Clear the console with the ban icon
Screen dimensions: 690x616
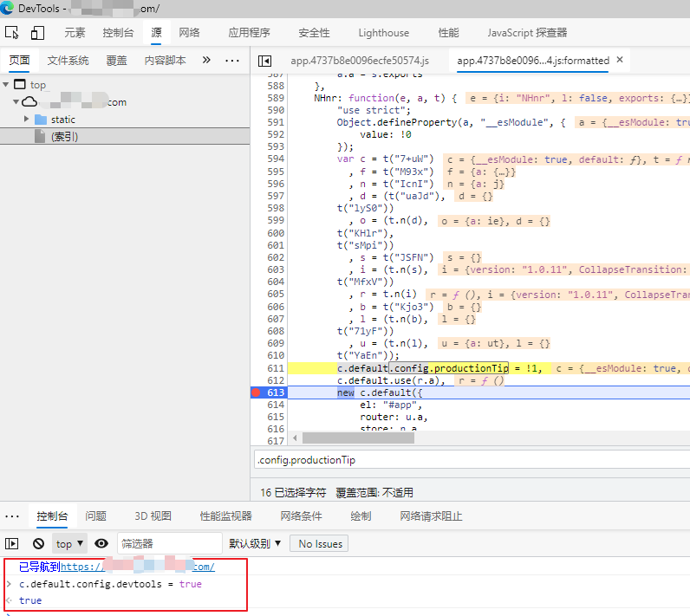(x=38, y=544)
